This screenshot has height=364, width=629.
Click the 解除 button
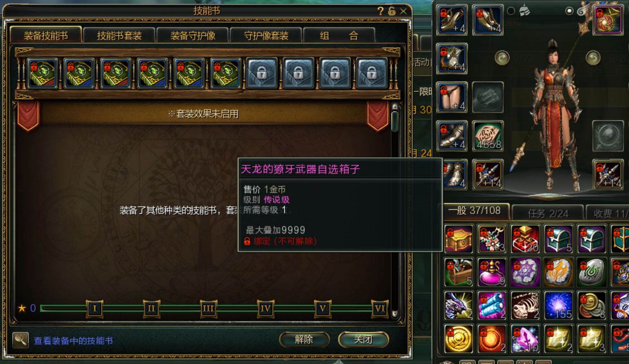[x=304, y=339]
